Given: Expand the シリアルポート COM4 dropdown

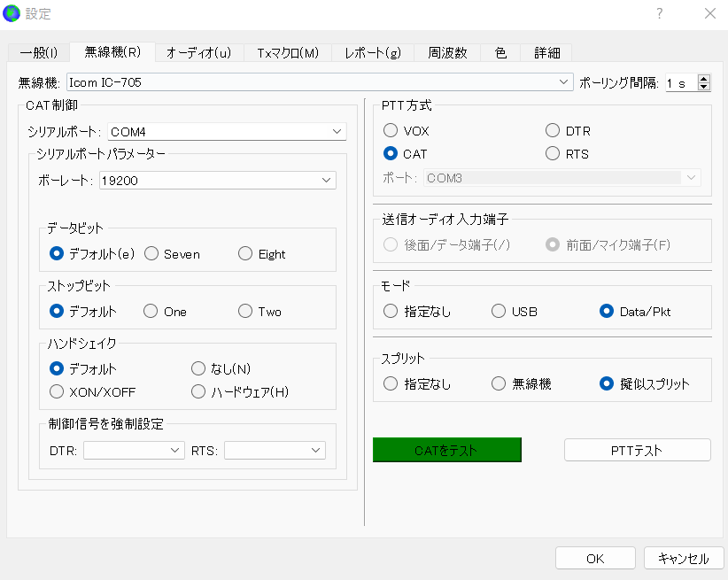Looking at the screenshot, I should pos(227,132).
